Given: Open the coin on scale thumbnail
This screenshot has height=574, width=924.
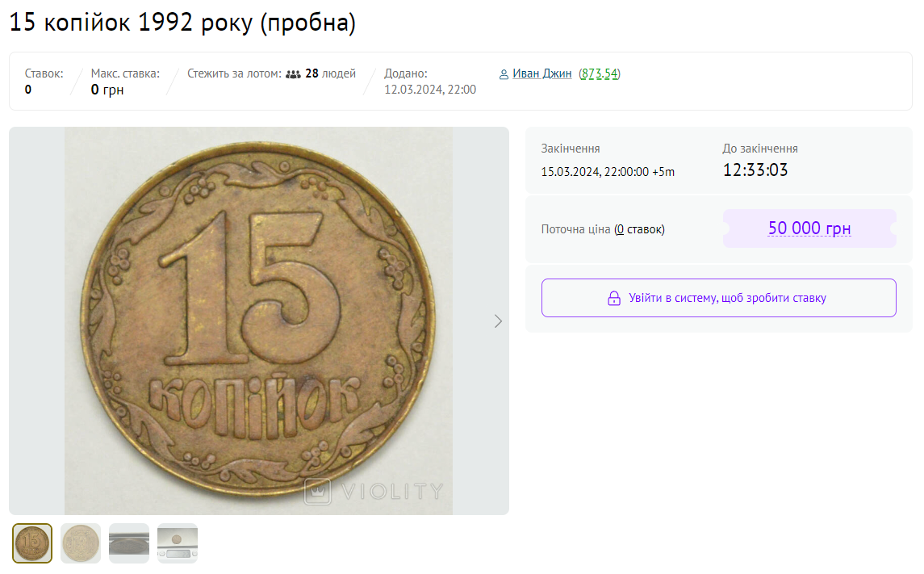Looking at the screenshot, I should coord(178,543).
